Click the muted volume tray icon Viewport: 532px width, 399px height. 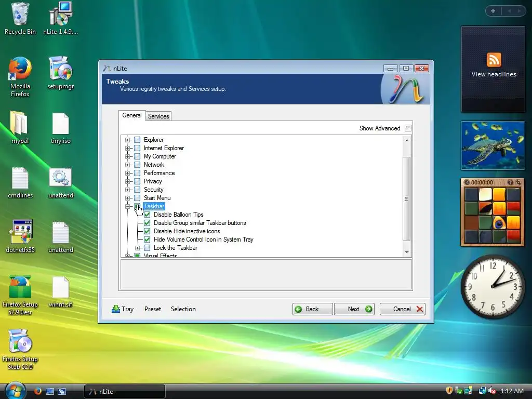[x=493, y=391]
